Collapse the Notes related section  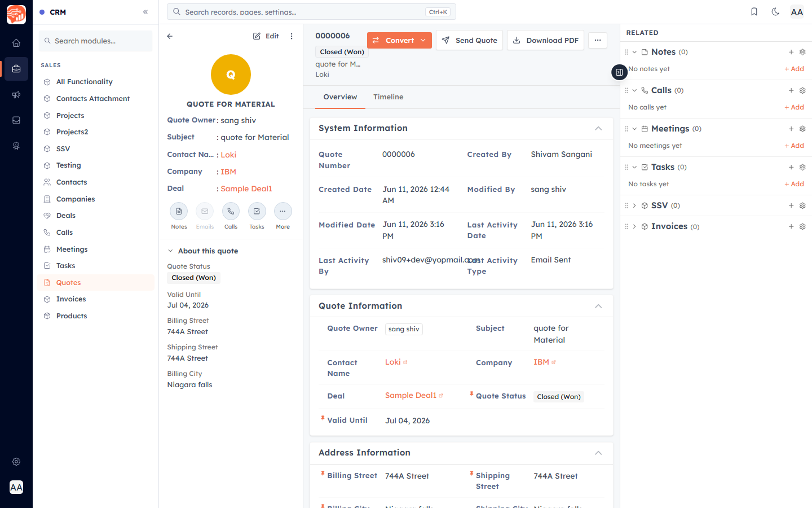(634, 52)
